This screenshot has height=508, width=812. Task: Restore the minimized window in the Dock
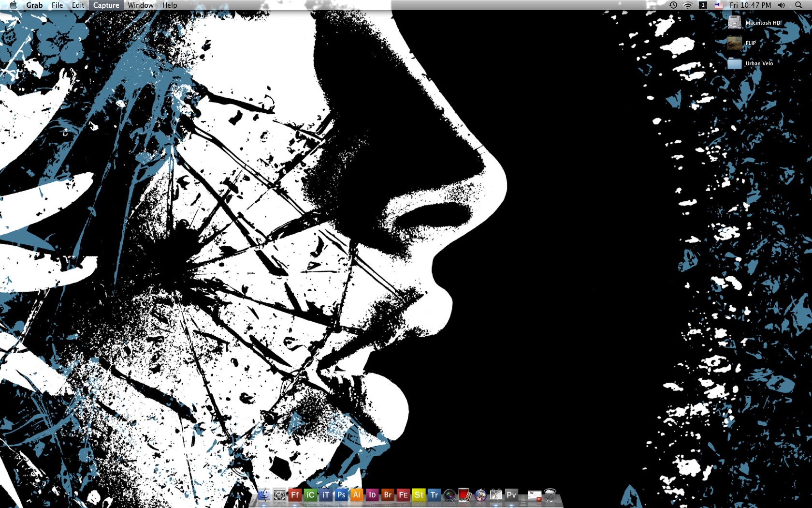(x=535, y=495)
